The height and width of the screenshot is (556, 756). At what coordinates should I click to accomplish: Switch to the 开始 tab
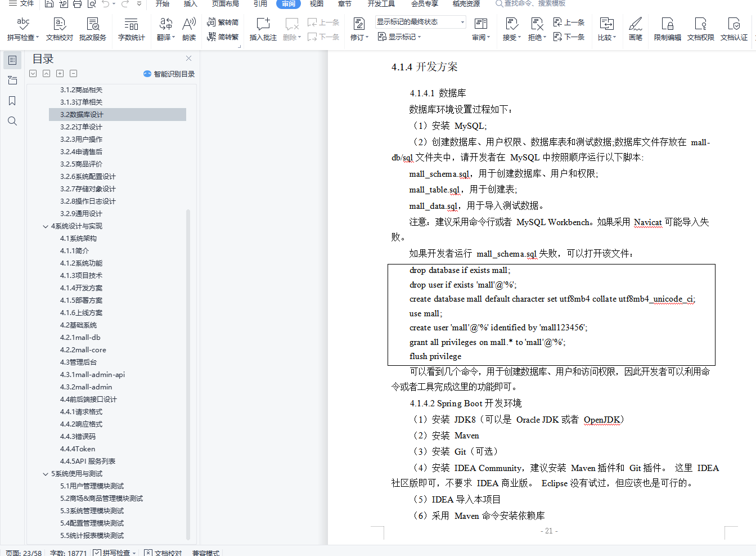point(163,4)
